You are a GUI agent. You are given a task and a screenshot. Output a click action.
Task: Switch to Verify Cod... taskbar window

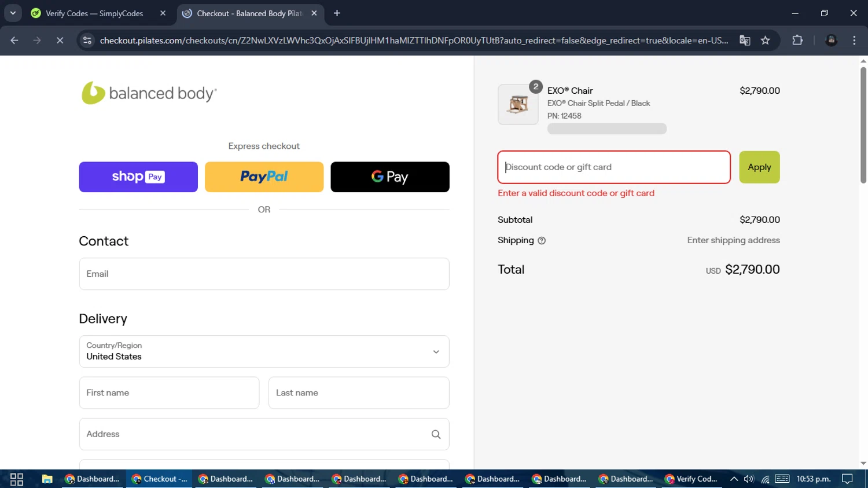click(692, 479)
